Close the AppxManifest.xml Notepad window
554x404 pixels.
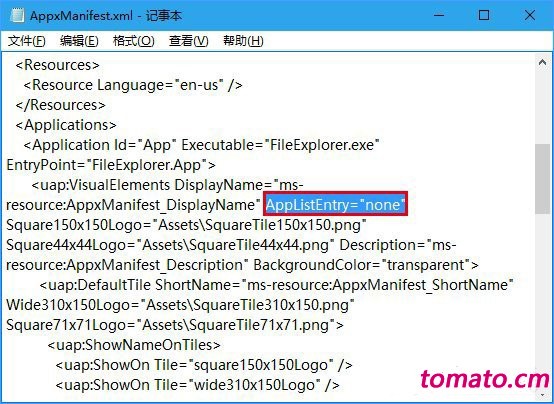pyautogui.click(x=530, y=15)
